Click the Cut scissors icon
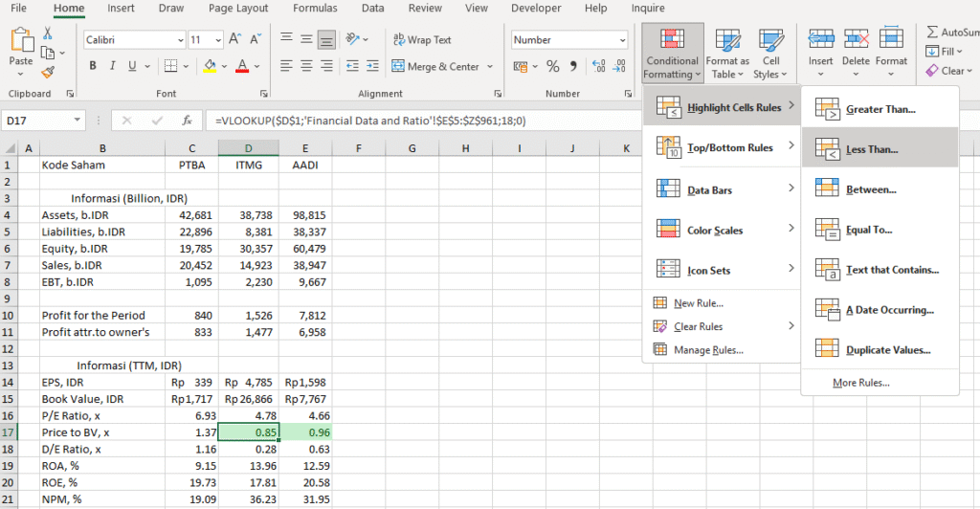Screen dimensions: 980x509 click(x=48, y=33)
